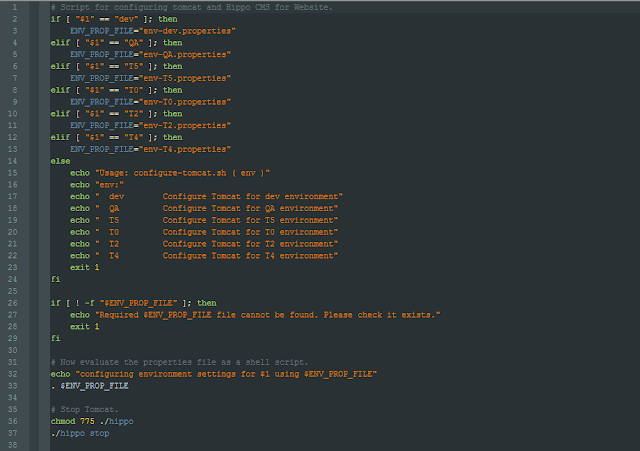640x451 pixels.
Task: Click 'exit 1' on line 28
Action: (84, 327)
